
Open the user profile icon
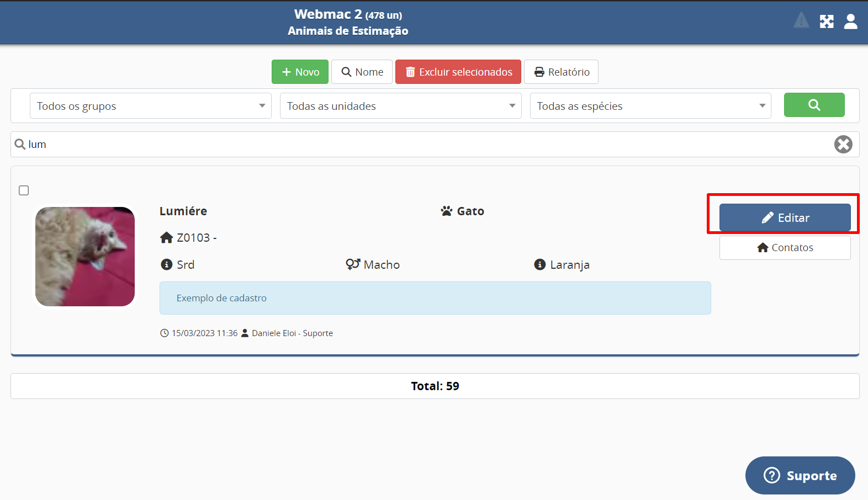pyautogui.click(x=850, y=22)
